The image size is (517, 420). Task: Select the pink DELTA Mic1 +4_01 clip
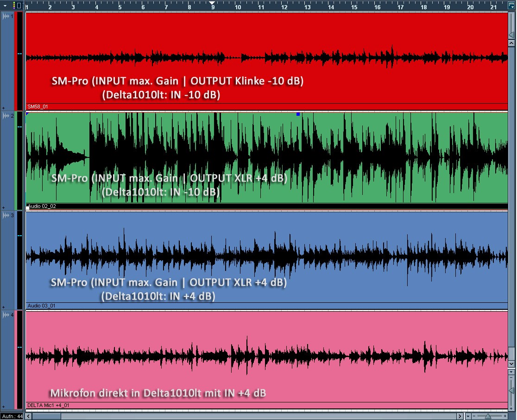pyautogui.click(x=267, y=360)
